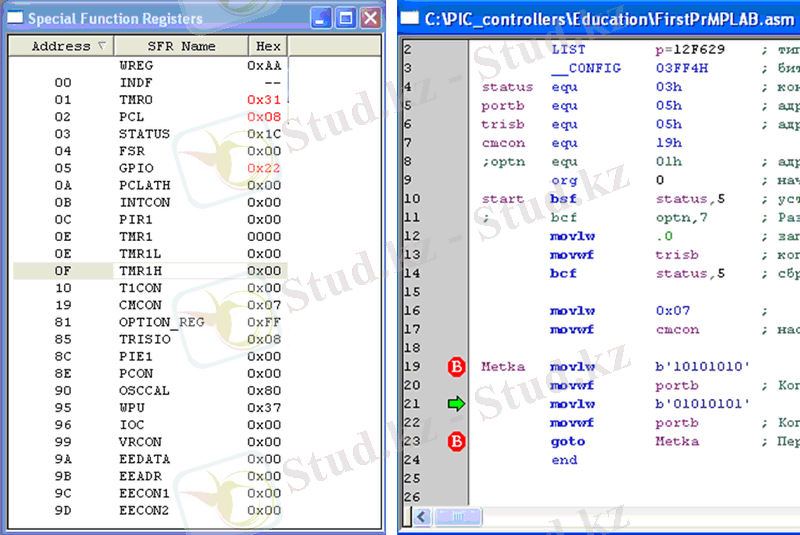Click the editor's horizontal scrollbar left arrow
The width and height of the screenshot is (800, 535).
[x=421, y=516]
